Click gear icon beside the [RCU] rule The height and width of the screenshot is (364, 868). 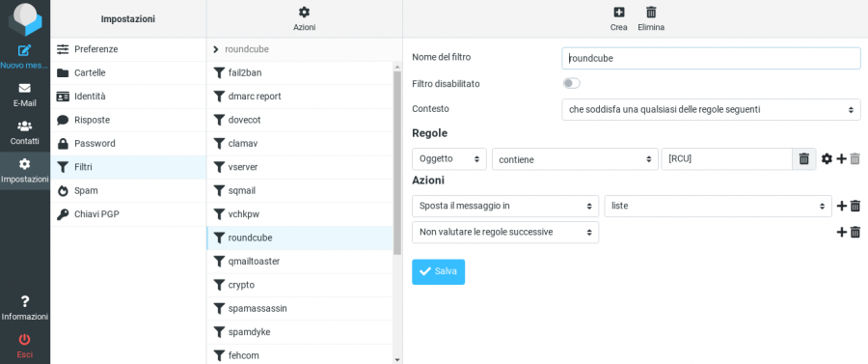point(827,159)
